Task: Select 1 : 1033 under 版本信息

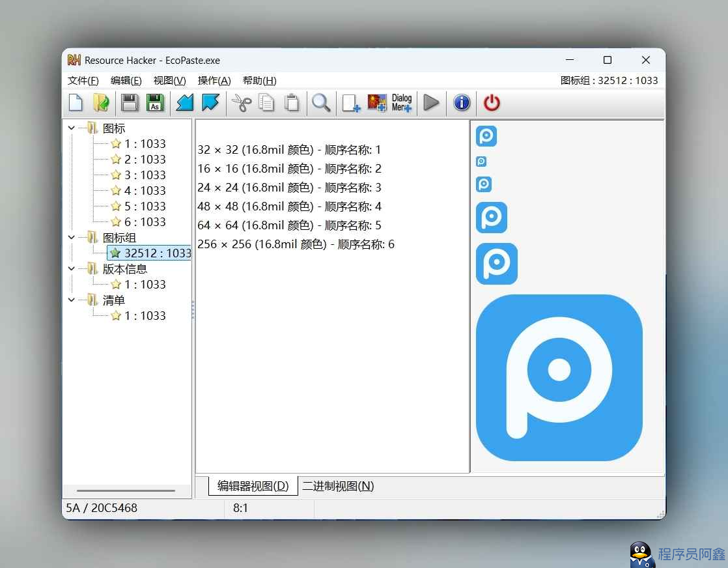Action: tap(145, 284)
